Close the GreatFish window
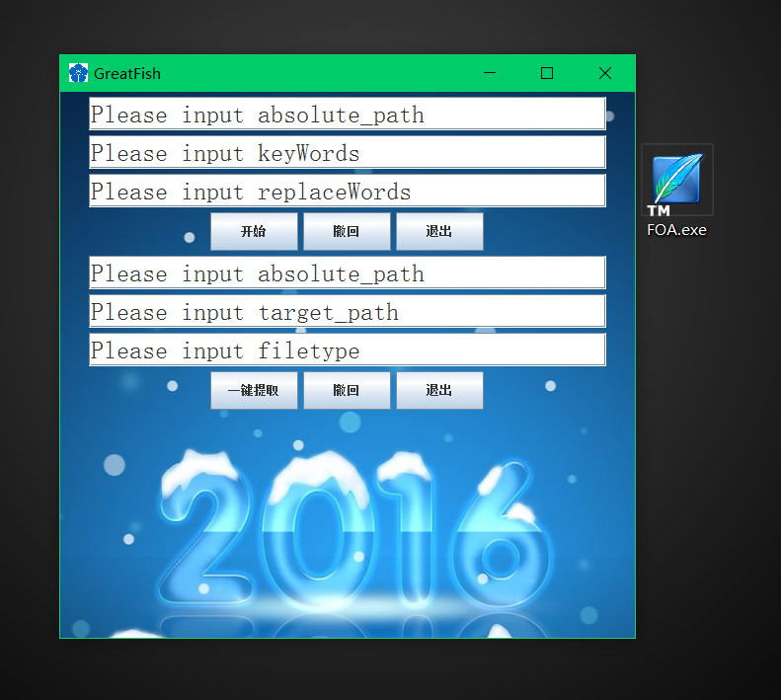Screen dimensions: 781x700 605,73
